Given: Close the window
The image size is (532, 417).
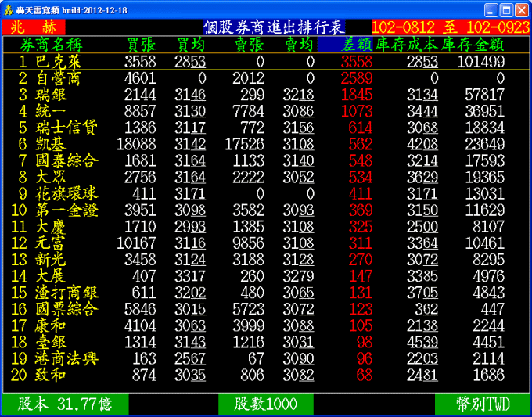Looking at the screenshot, I should tap(522, 10).
